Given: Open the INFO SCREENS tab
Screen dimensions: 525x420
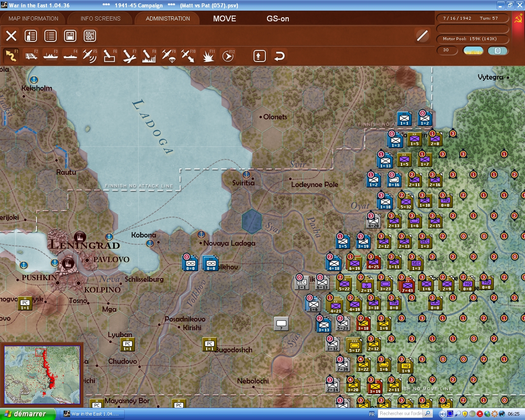Looking at the screenshot, I should tap(100, 18).
